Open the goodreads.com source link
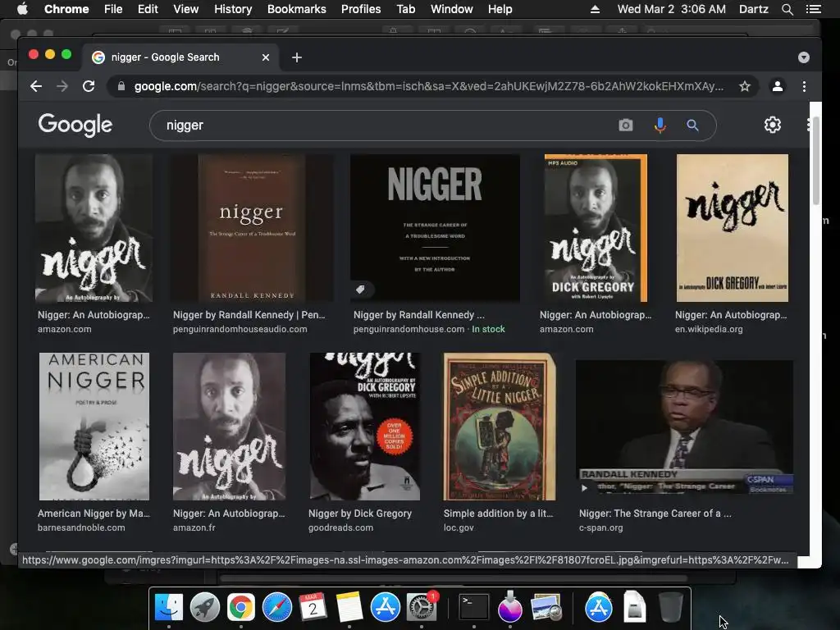Viewport: 840px width, 630px height. pyautogui.click(x=340, y=527)
